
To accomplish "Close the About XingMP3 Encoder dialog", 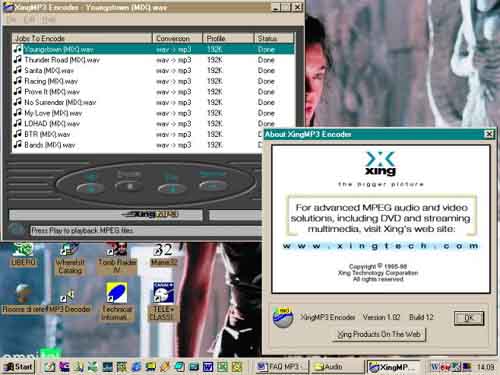I will tap(489, 134).
